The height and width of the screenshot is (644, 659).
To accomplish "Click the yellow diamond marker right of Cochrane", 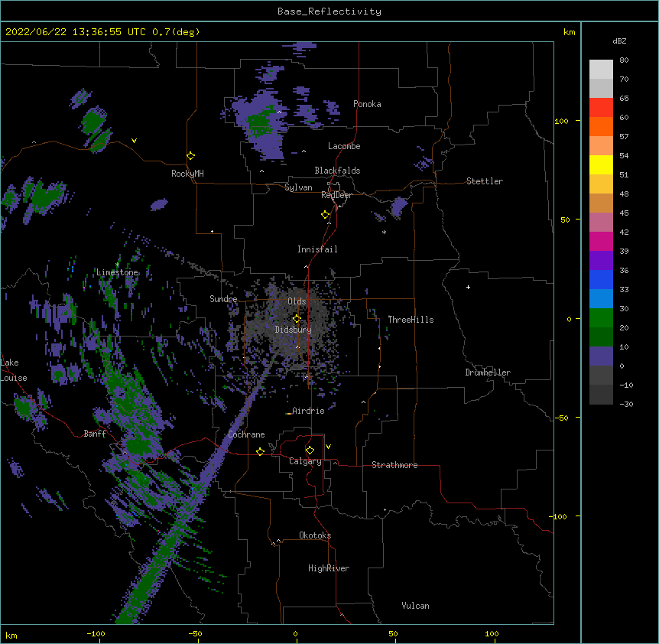I will (x=260, y=451).
